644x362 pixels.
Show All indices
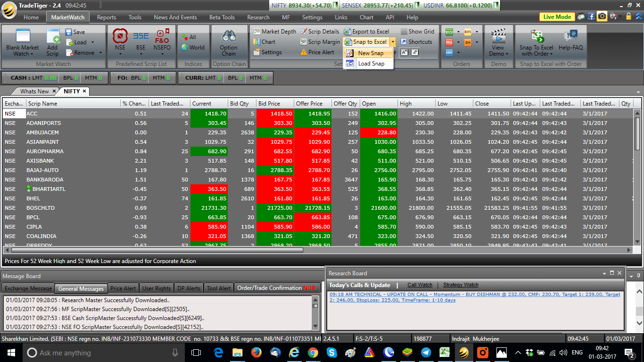coord(189,37)
